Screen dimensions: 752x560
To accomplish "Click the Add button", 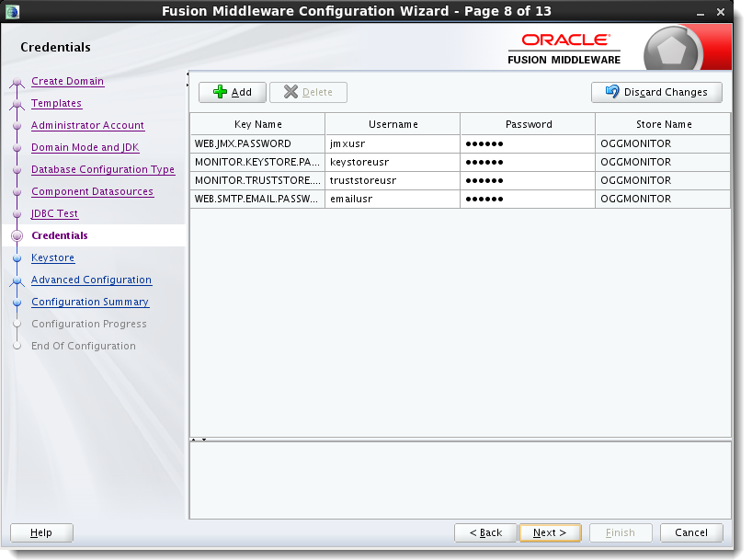I will pos(232,92).
